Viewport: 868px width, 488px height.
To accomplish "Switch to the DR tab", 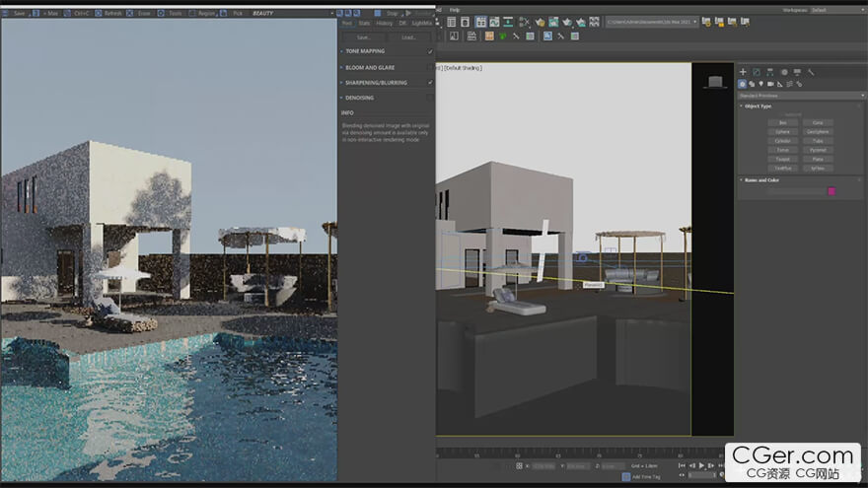I will (x=402, y=24).
